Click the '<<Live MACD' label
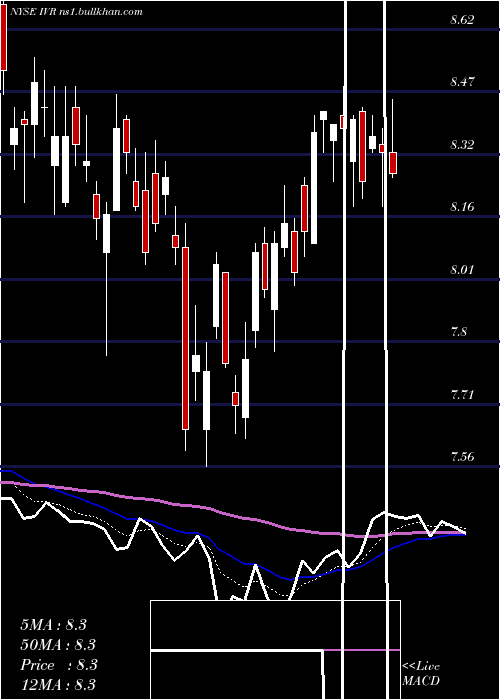The image size is (500, 700). tap(421, 673)
